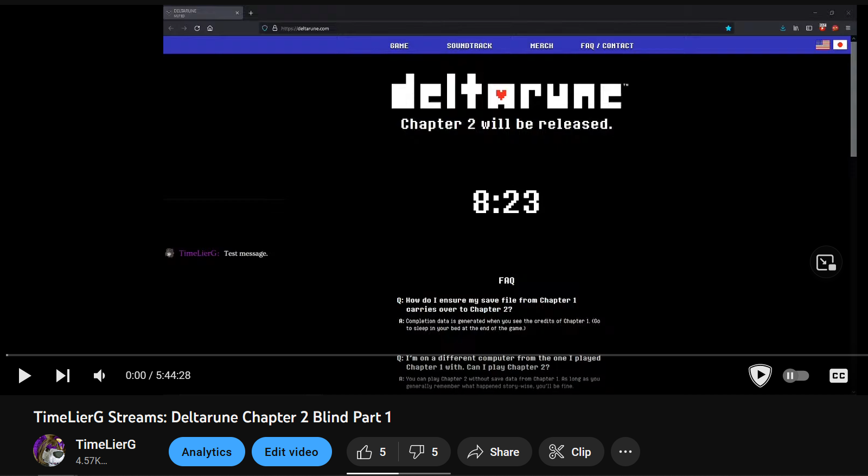Dislike the video with thumbs down
This screenshot has width=868, height=476.
424,452
